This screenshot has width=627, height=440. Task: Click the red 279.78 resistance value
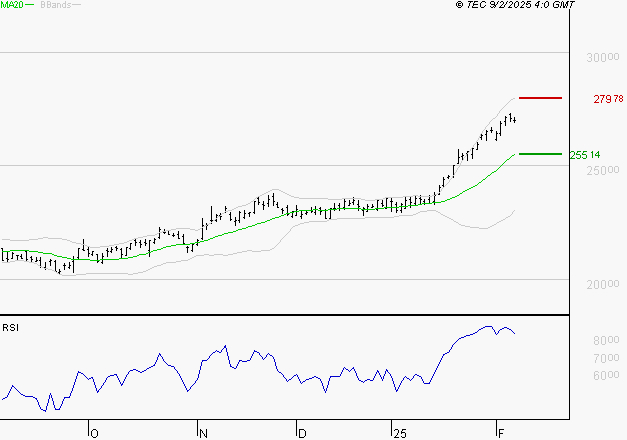click(608, 99)
